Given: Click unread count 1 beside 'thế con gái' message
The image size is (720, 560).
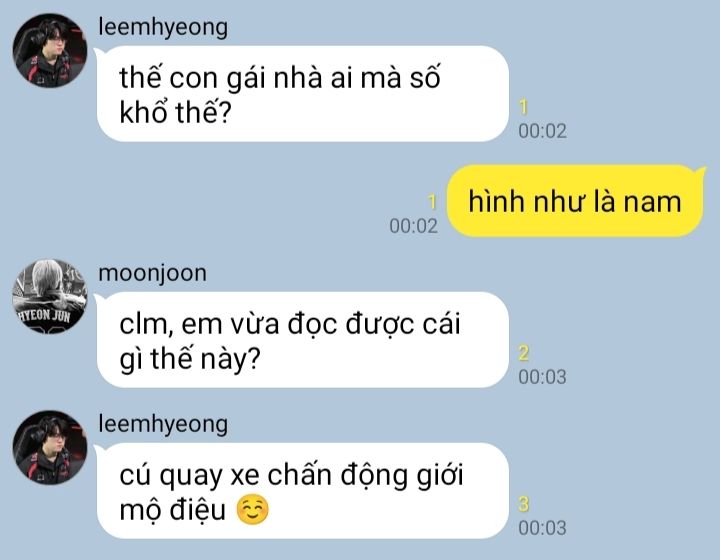Looking at the screenshot, I should (x=523, y=107).
